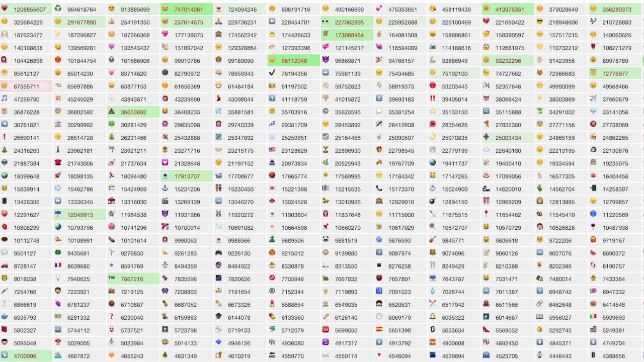This screenshot has height=362, width=644.
Task: Choose the Spanish flag emoji by 5651398
Action: (379, 330)
